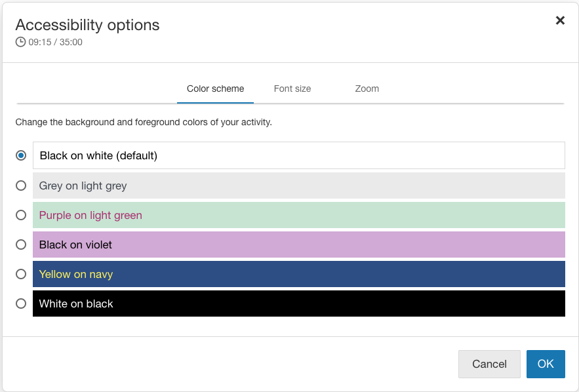
Task: Choose the Grey on light grey radio
Action: (x=21, y=186)
